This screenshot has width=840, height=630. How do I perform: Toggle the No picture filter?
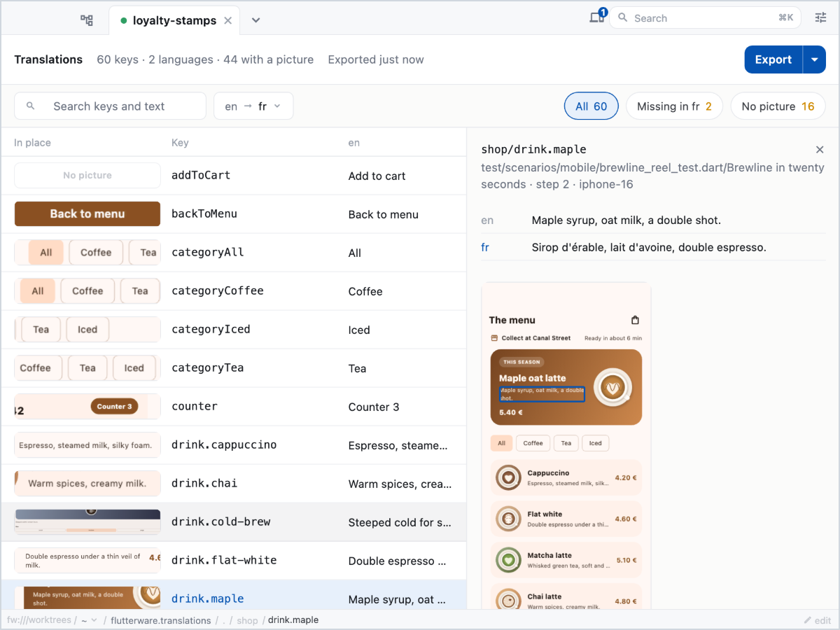click(x=778, y=106)
